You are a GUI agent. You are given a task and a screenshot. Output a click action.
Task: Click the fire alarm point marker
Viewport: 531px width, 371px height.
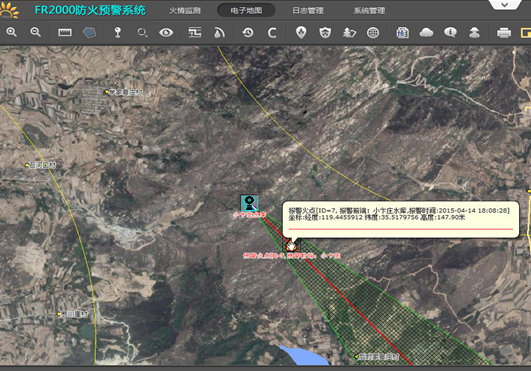291,245
